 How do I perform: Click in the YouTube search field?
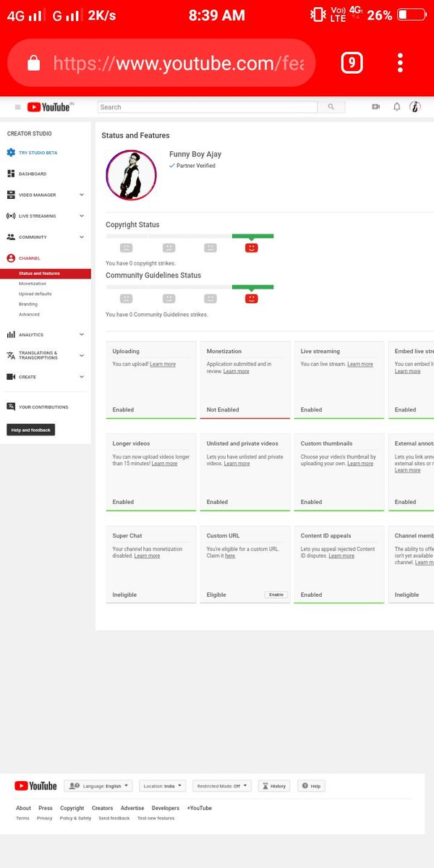(x=208, y=107)
